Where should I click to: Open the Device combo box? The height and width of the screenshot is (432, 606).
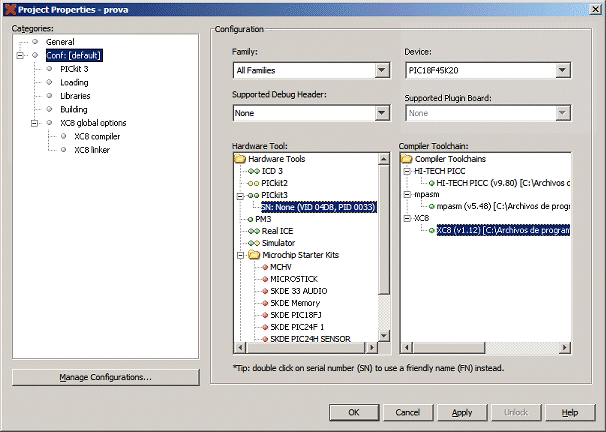(563, 70)
